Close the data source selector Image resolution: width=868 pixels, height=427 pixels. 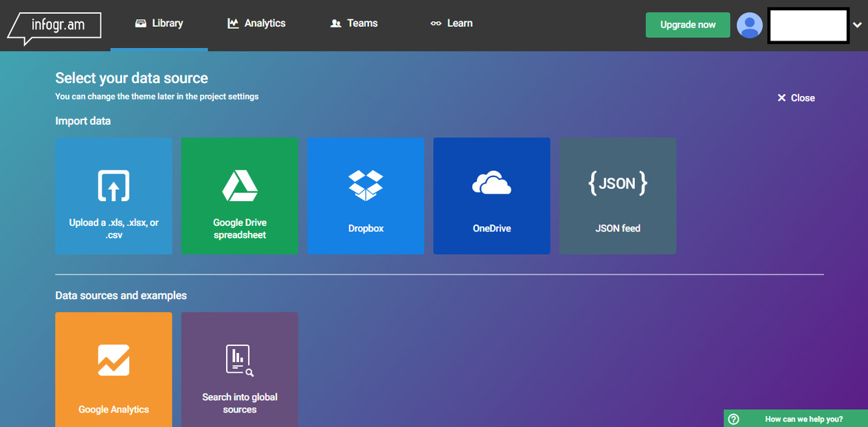pyautogui.click(x=796, y=98)
